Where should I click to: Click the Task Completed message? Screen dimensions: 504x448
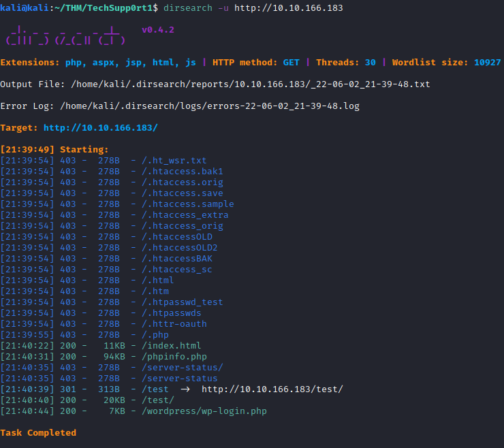38,433
